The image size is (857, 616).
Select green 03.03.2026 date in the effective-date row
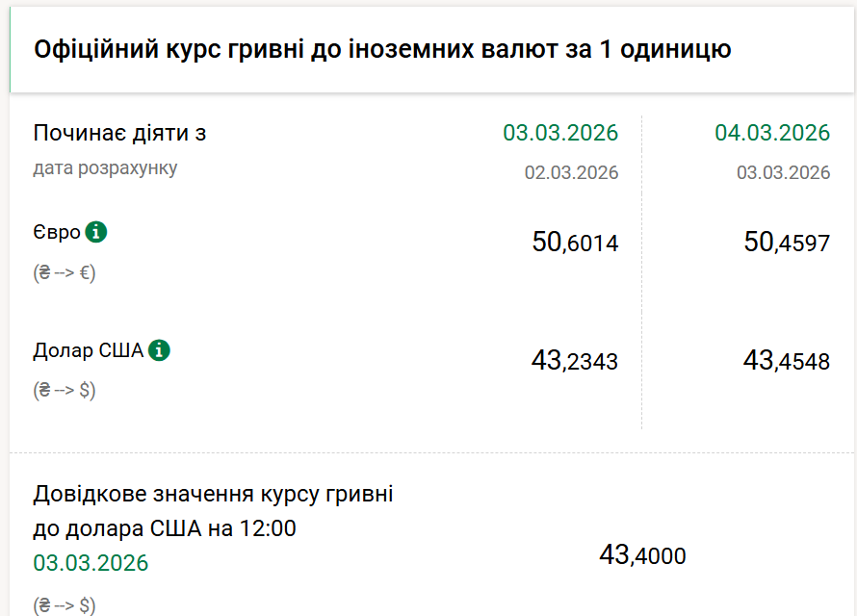pyautogui.click(x=559, y=133)
